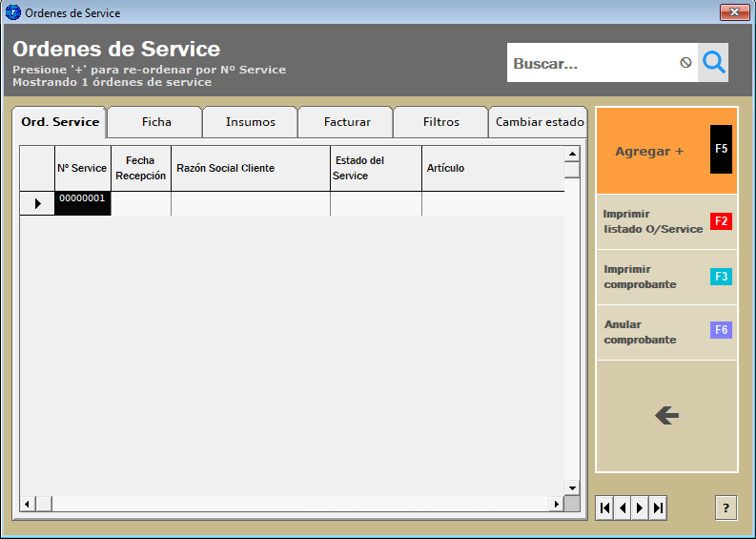The width and height of the screenshot is (756, 539).
Task: Click the horizontal scrollbar right arrow
Action: 556,504
